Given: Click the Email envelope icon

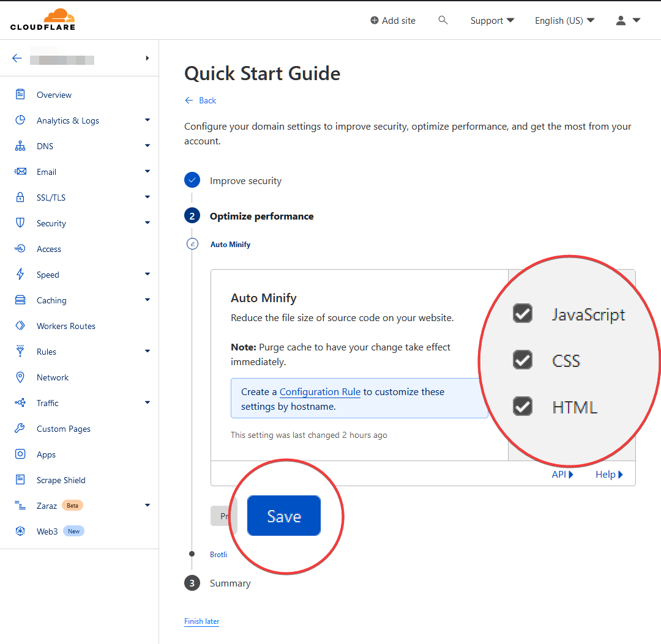Looking at the screenshot, I should (20, 171).
